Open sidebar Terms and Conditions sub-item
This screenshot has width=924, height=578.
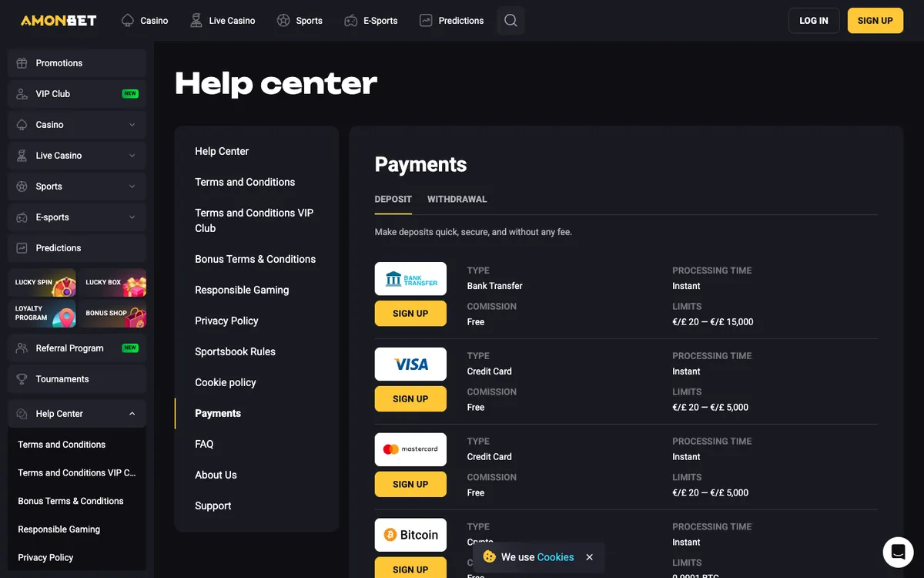(x=62, y=445)
